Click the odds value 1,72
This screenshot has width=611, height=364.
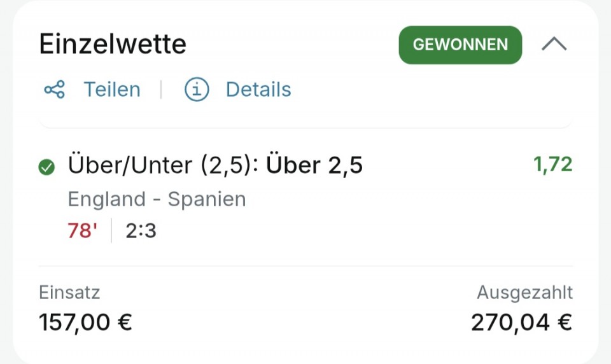[x=553, y=164]
